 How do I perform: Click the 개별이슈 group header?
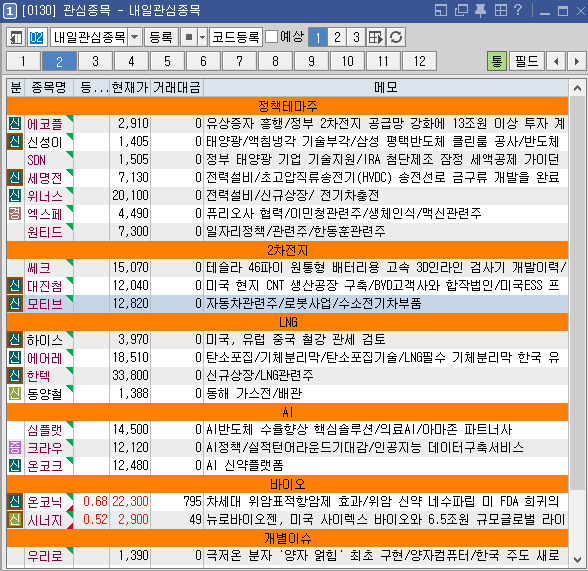pos(288,538)
